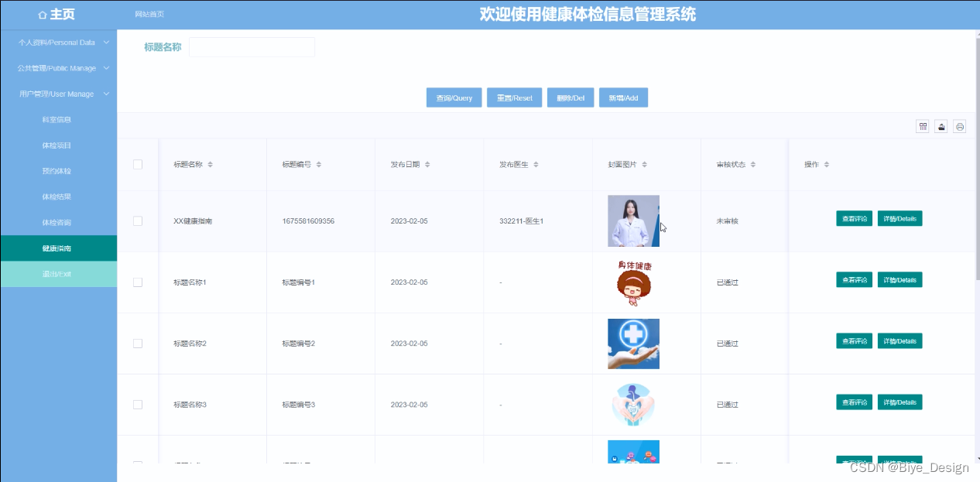Expand 个人资料/Personal Data menu

[59, 43]
